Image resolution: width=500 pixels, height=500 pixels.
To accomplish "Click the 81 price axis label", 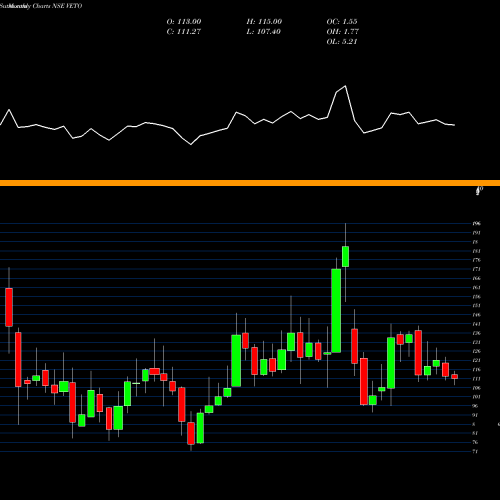I will [x=476, y=433].
